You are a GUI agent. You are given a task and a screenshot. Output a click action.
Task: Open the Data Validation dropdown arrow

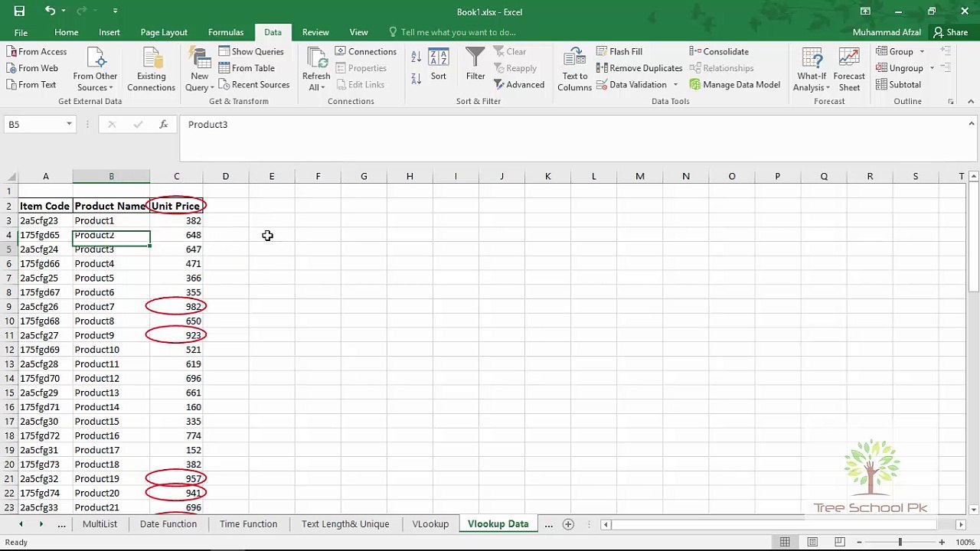(x=675, y=85)
